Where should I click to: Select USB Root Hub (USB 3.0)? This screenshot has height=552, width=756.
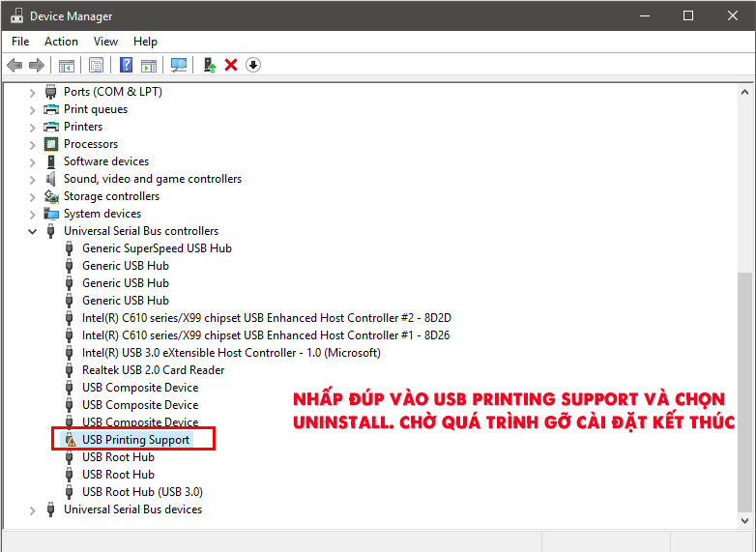(x=142, y=492)
